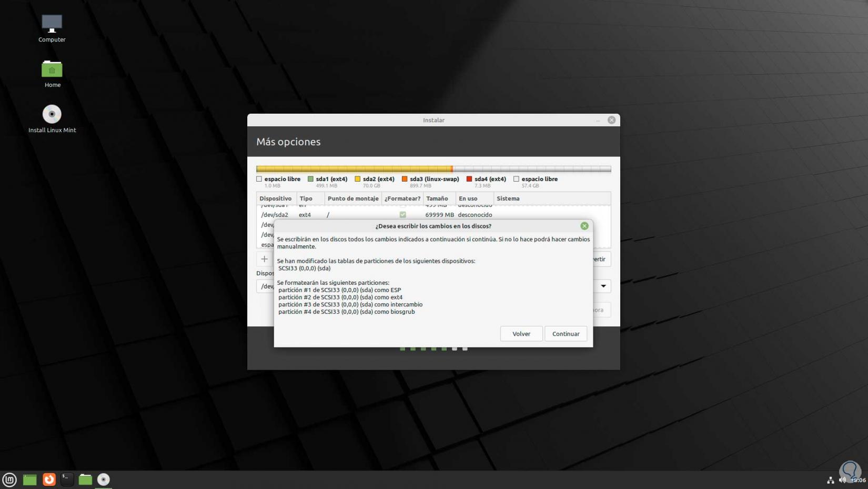Click the sda1 (ext4) green legend swatch

pos(310,179)
